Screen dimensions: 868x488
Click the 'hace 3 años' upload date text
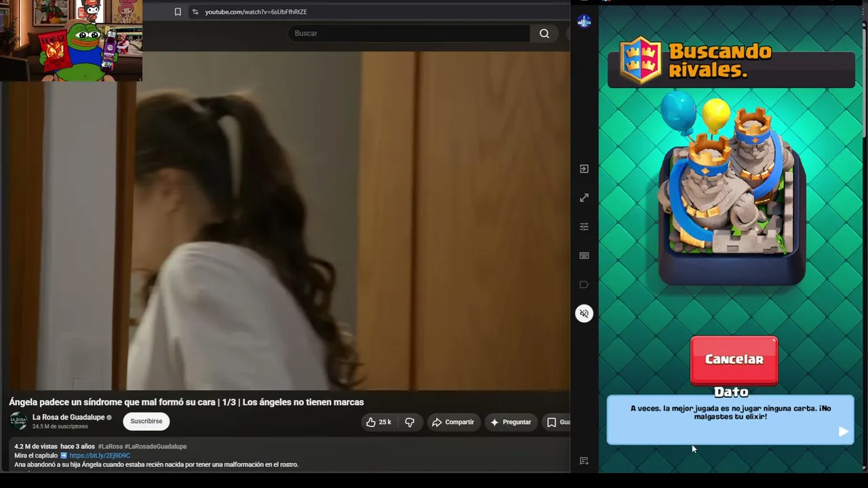point(77,447)
